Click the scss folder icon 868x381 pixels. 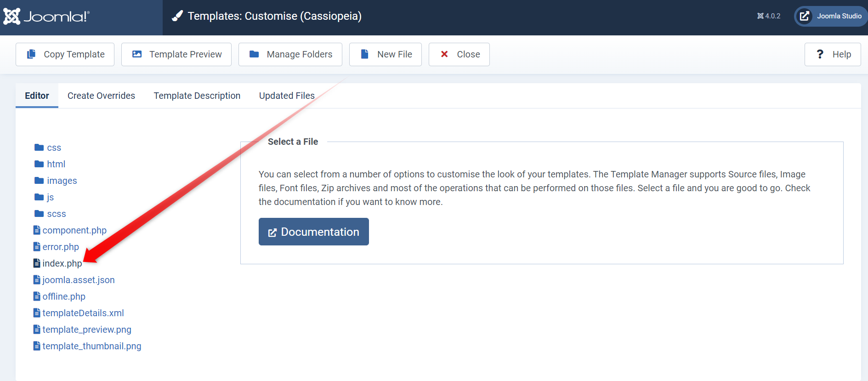coord(39,213)
